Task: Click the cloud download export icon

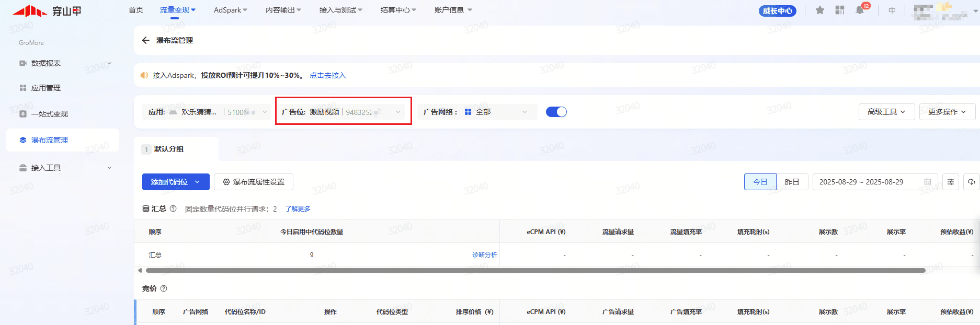Action: coord(972,182)
